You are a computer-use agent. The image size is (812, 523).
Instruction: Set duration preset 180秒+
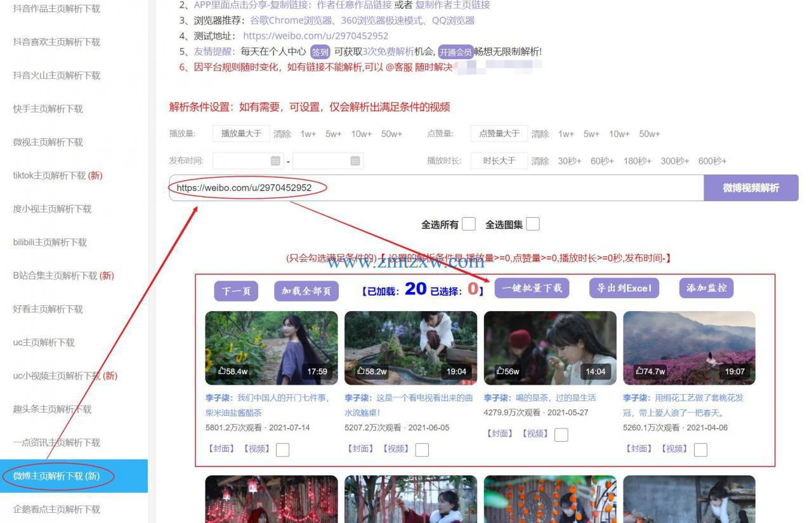pos(638,161)
